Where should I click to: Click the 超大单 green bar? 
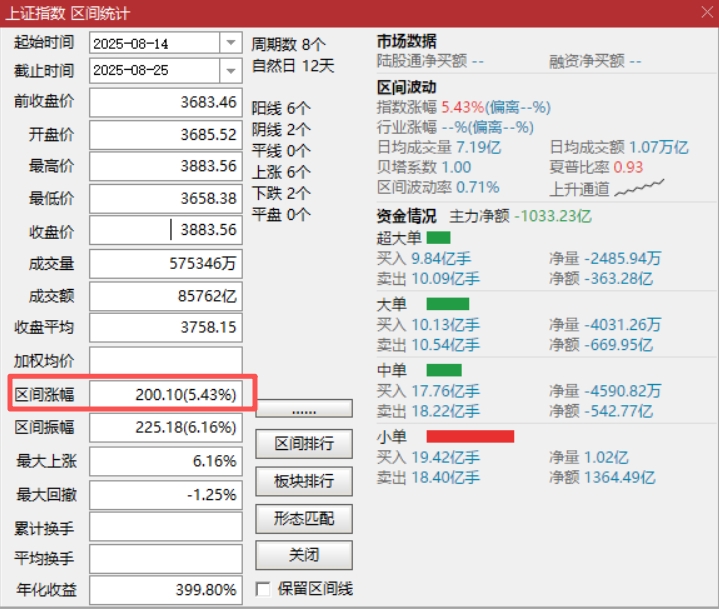438,238
